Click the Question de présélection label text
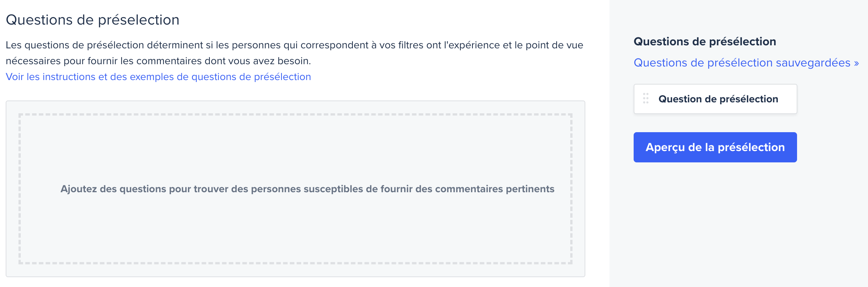Image resolution: width=868 pixels, height=287 pixels. coord(718,99)
